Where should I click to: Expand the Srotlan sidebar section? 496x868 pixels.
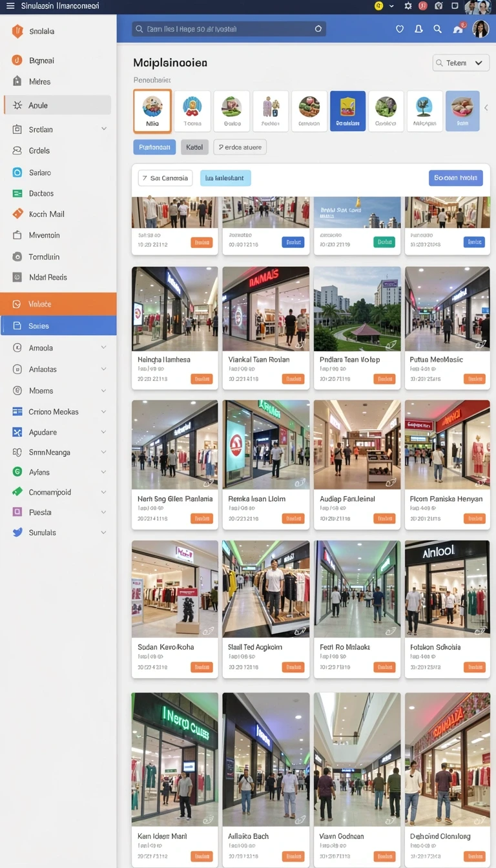(x=104, y=129)
